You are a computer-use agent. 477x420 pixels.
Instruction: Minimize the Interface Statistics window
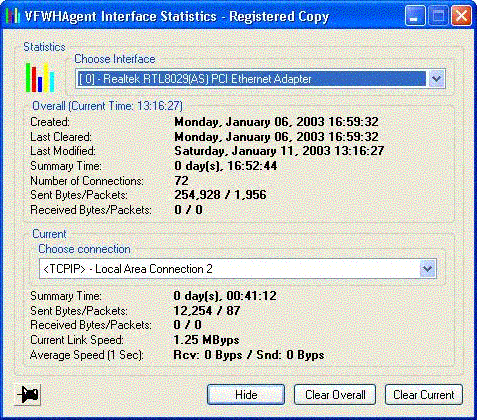[x=415, y=16]
